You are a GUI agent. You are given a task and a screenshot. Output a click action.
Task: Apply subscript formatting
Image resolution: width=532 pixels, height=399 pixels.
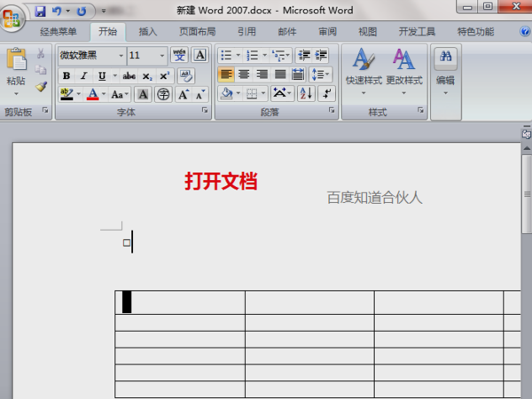pos(147,75)
